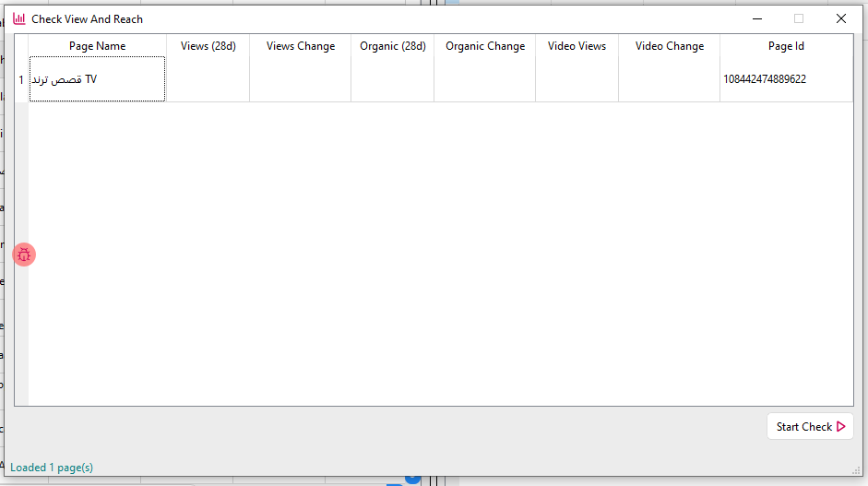
Task: Select row 1 via its row number header
Action: tap(21, 79)
